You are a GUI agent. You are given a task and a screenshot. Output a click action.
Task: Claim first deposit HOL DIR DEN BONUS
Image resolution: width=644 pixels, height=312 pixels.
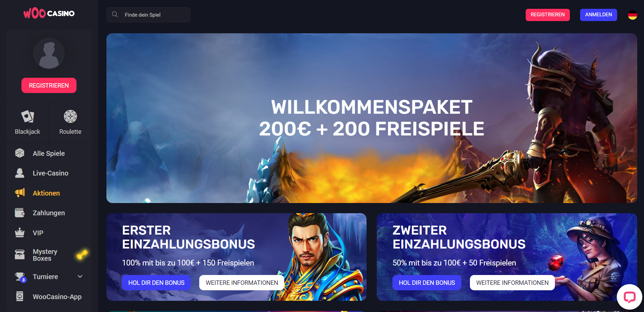tap(156, 282)
